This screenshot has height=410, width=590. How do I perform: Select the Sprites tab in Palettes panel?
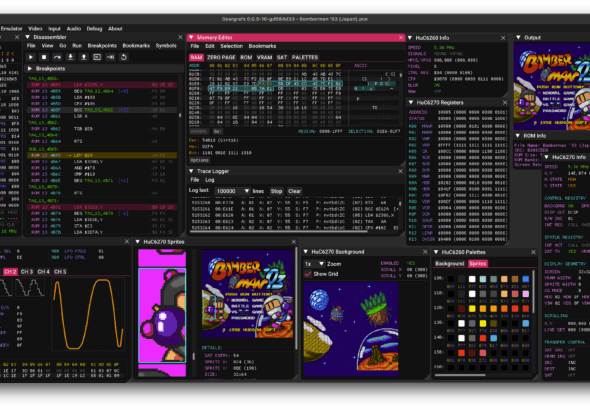click(478, 264)
